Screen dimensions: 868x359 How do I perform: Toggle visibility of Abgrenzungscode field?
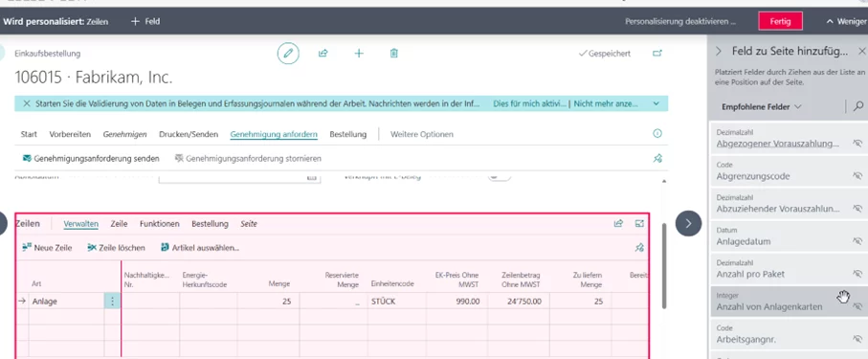click(x=857, y=176)
